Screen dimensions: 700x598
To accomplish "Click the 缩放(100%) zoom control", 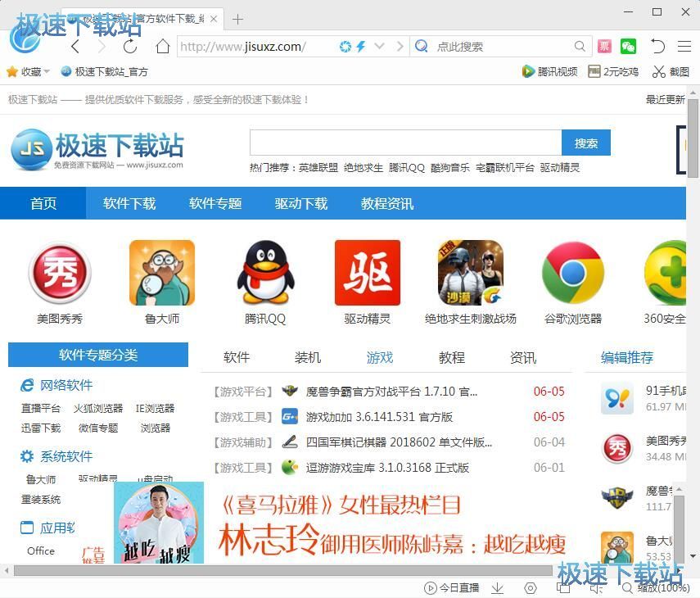I will click(x=657, y=587).
